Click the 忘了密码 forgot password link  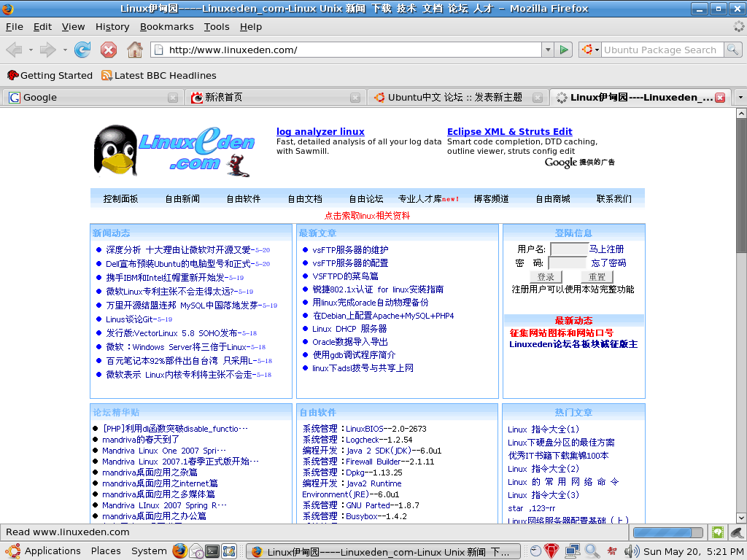point(608,262)
